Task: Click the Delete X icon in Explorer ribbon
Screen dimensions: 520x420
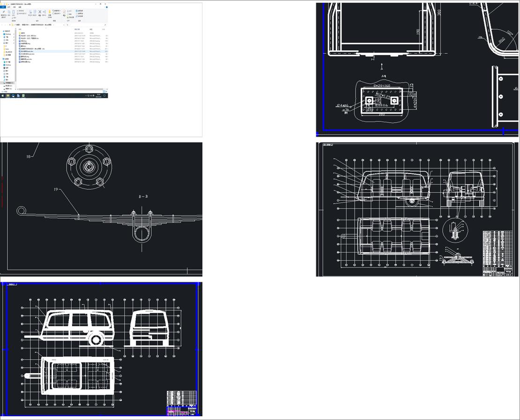Action: click(40, 12)
